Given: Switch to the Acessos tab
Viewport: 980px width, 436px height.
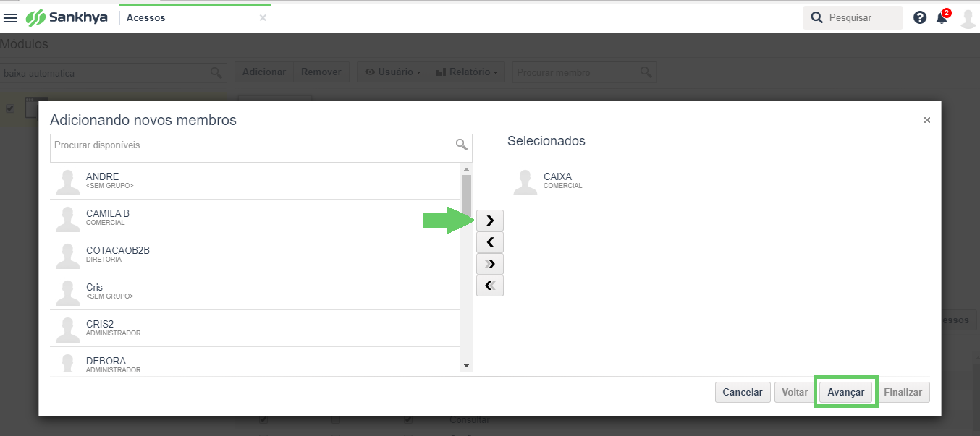Looking at the screenshot, I should pos(145,18).
